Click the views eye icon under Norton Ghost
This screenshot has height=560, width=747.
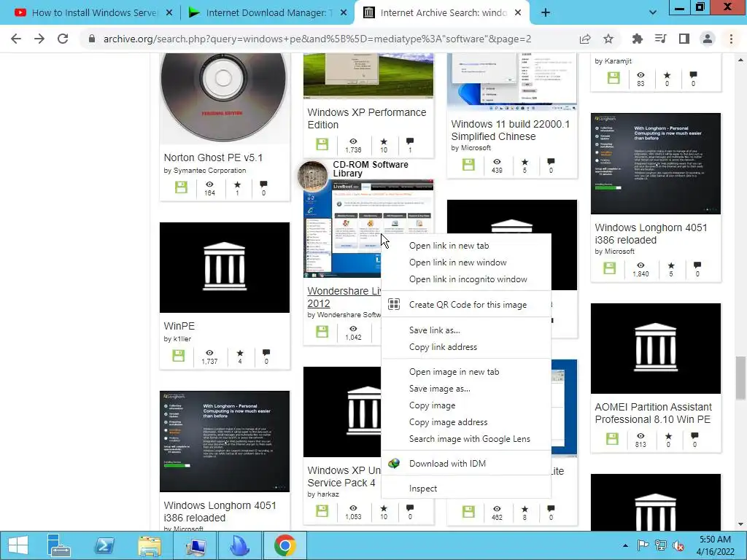(x=209, y=184)
